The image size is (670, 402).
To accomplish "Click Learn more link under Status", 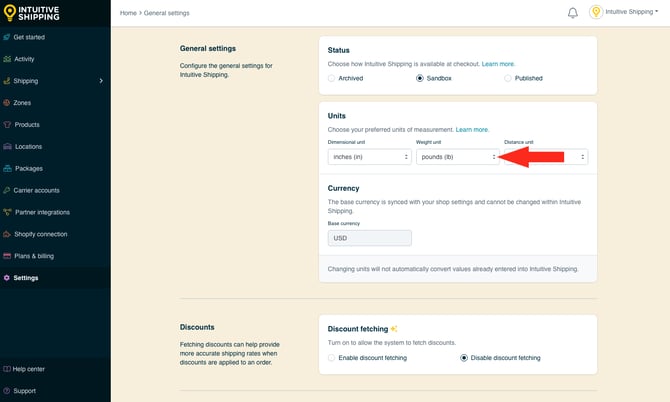I will click(x=498, y=64).
